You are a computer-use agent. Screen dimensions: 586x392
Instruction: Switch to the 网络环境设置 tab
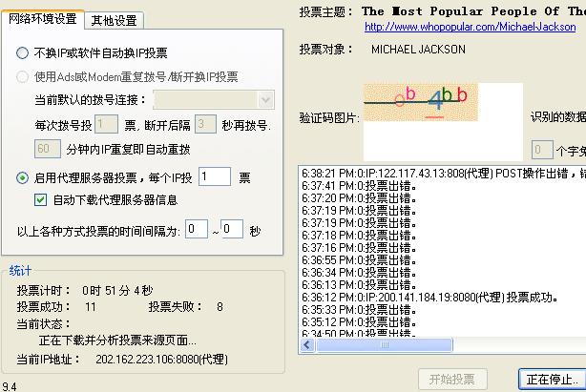click(x=44, y=19)
